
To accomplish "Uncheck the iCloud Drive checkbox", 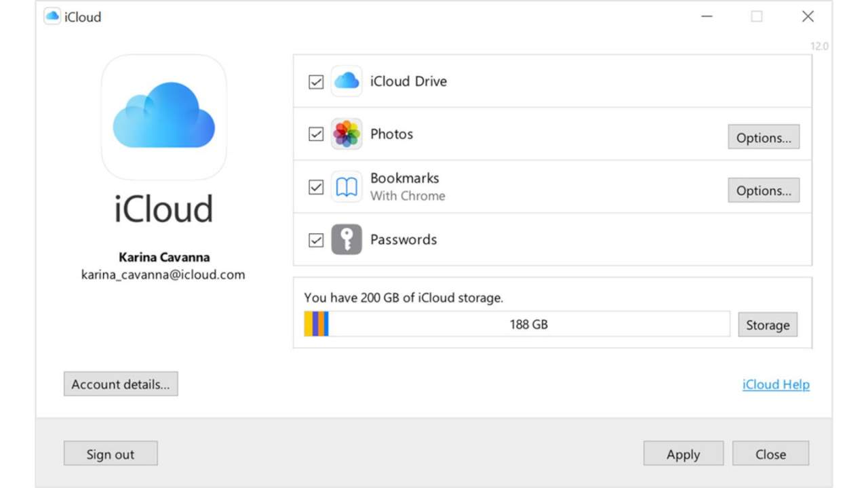I will (316, 81).
